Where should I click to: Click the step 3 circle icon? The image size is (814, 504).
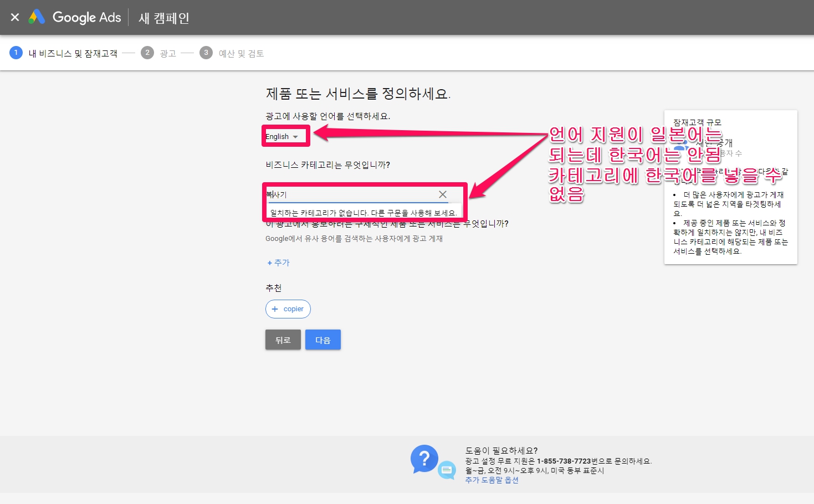coord(206,53)
